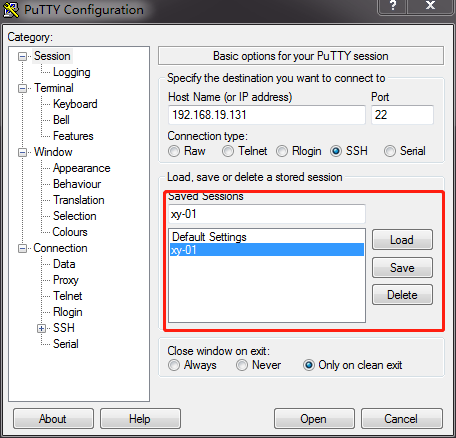456x438 pixels.
Task: Select the Terminal category
Action: point(54,88)
